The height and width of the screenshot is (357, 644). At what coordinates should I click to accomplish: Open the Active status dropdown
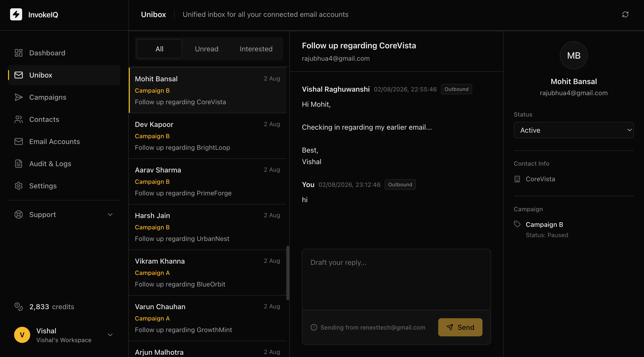pyautogui.click(x=574, y=130)
